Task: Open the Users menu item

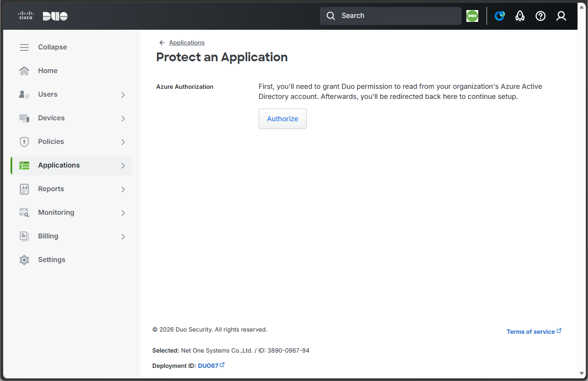Action: pyautogui.click(x=71, y=94)
